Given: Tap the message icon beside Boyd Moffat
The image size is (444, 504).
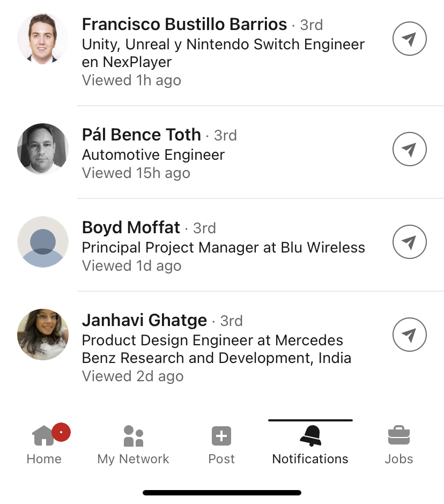Looking at the screenshot, I should [x=409, y=242].
